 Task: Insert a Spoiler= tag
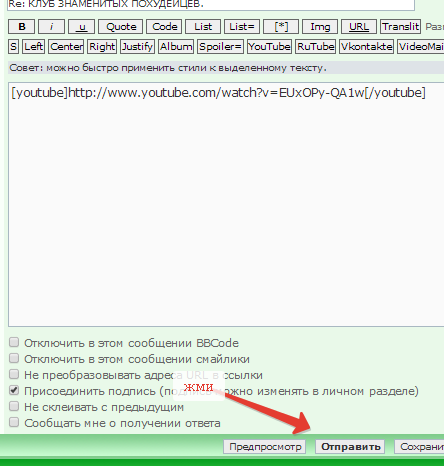click(x=220, y=46)
